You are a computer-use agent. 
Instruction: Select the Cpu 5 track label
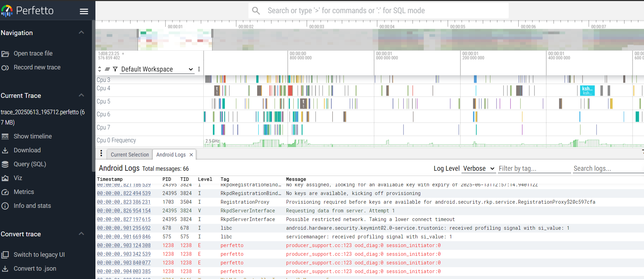tap(103, 101)
